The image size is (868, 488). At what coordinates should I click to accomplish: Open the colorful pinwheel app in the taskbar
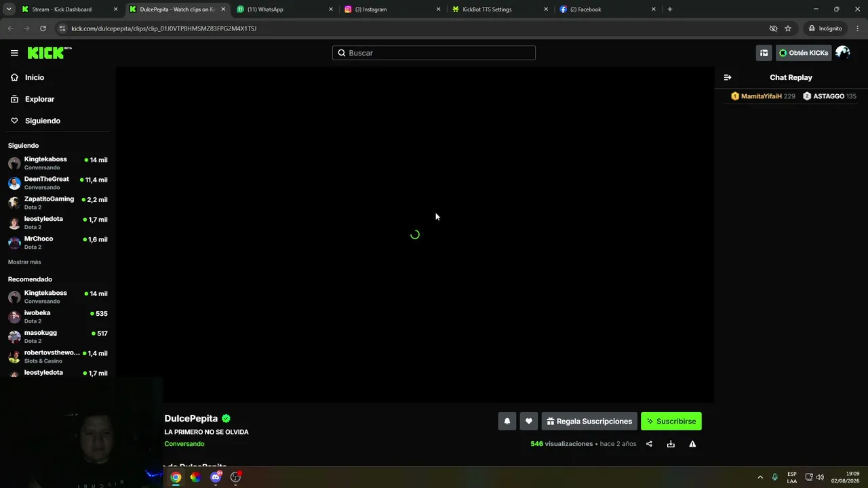[195, 477]
